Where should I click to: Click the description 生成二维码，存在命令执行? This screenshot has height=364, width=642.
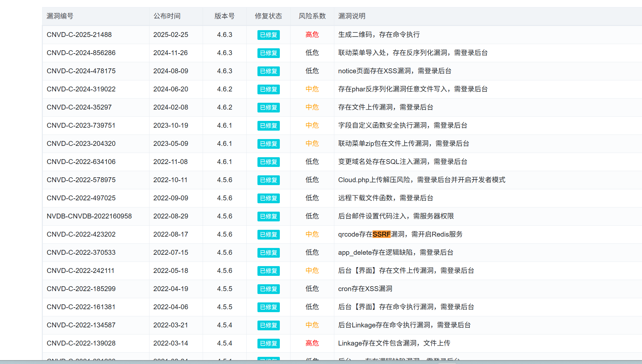coord(379,35)
